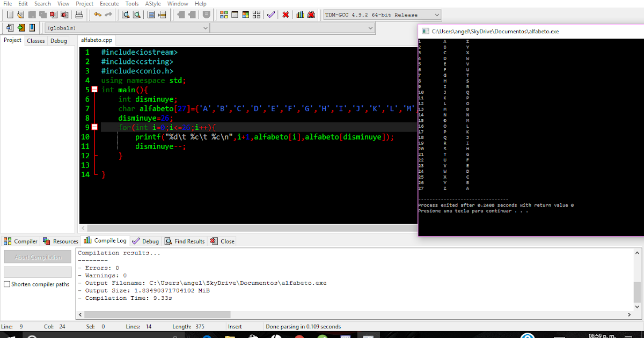Screen dimensions: 644x338
Task: Switch to the Find Results tab
Action: [x=185, y=241]
